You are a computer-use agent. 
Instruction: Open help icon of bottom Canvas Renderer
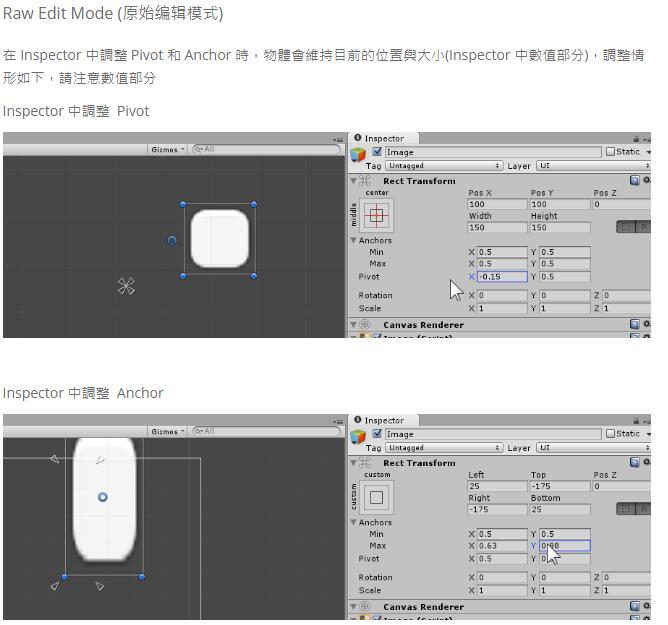(634, 606)
